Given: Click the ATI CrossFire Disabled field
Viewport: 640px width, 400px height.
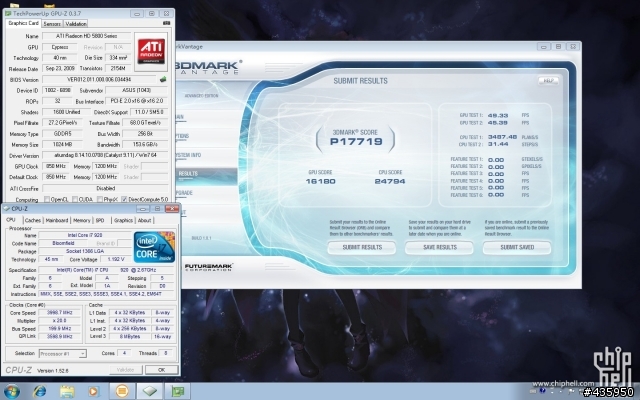Looking at the screenshot, I should (105, 189).
